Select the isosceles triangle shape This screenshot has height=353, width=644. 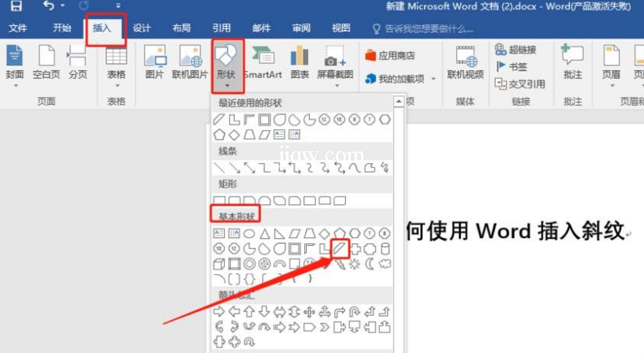coord(265,234)
